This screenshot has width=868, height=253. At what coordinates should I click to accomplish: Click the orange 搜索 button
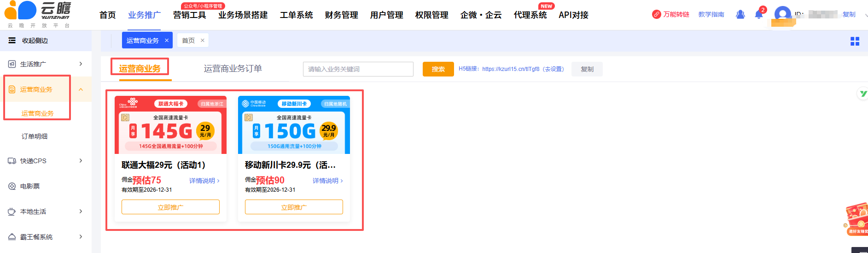[x=438, y=69]
